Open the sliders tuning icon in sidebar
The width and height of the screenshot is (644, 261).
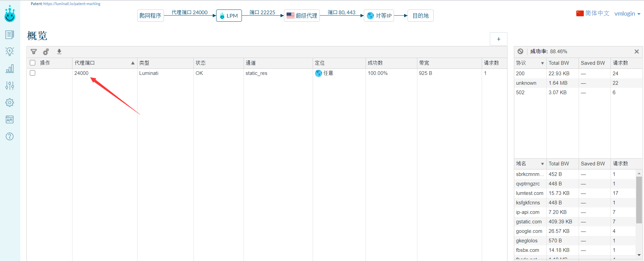point(10,85)
